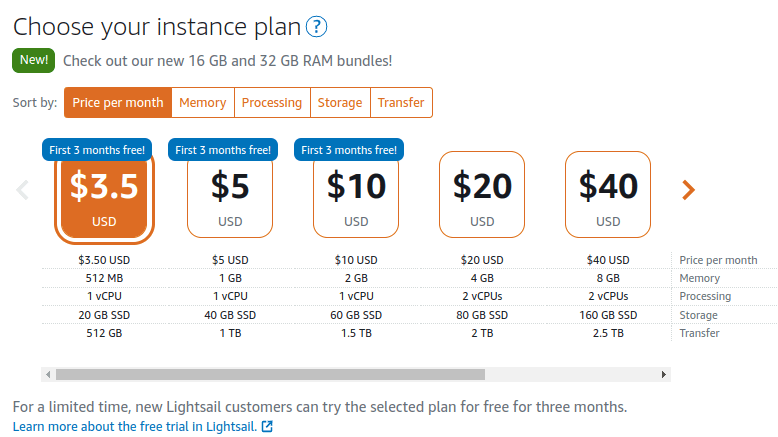Select the $5 USD plan card
This screenshot has height=437, width=778.
coord(230,194)
